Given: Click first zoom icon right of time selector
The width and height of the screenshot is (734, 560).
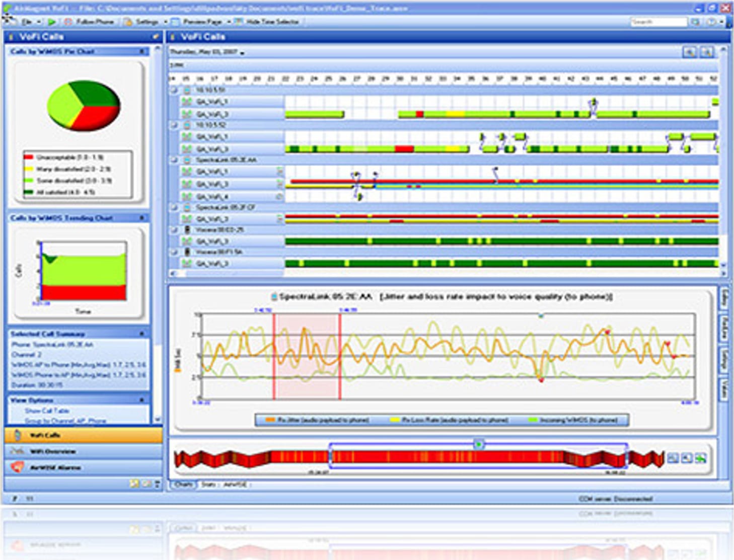Looking at the screenshot, I should click(x=673, y=458).
